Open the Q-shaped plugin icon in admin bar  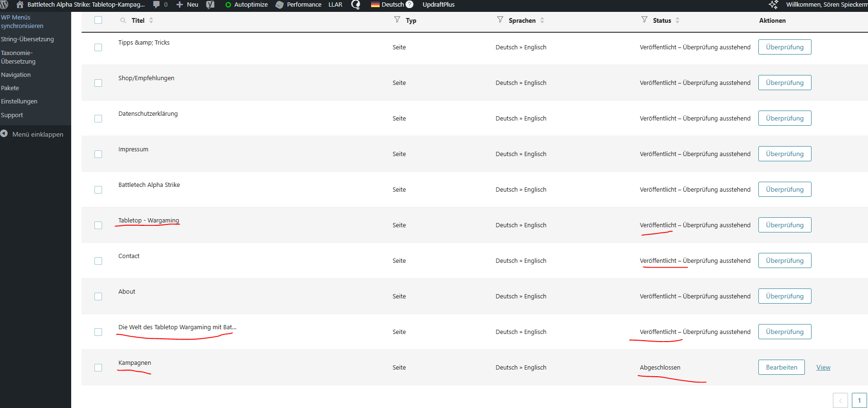(x=355, y=5)
